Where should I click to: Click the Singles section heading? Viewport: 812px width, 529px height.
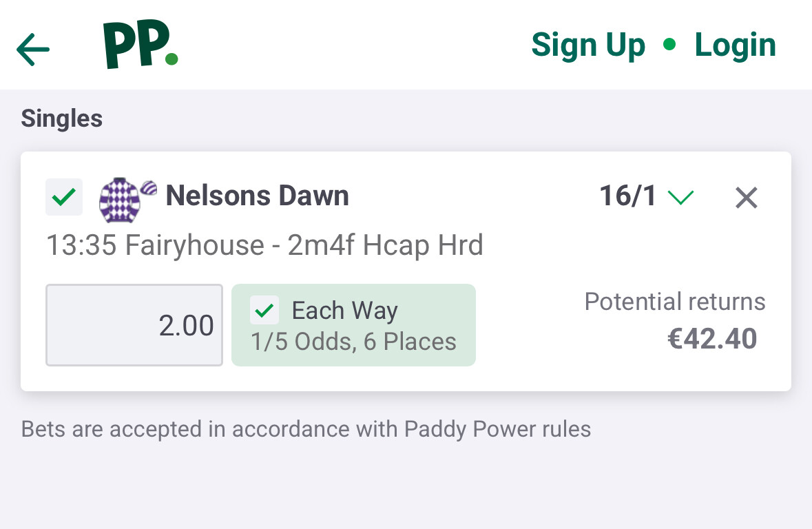(62, 118)
